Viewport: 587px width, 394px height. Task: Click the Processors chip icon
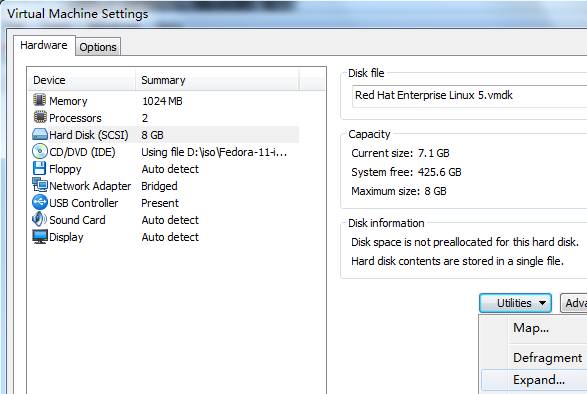(x=40, y=117)
